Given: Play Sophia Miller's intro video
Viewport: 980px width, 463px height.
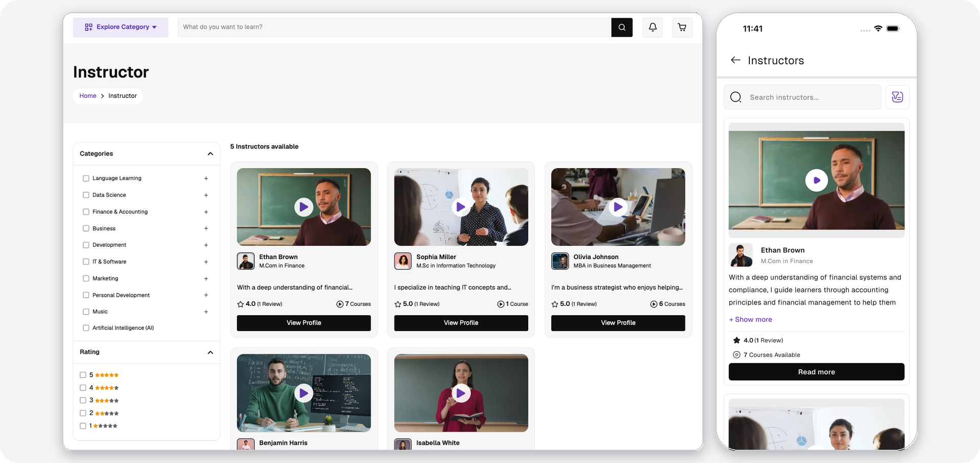Looking at the screenshot, I should click(461, 207).
